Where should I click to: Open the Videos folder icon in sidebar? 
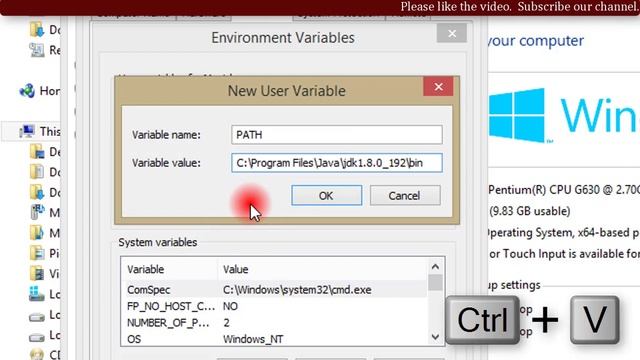click(x=37, y=273)
